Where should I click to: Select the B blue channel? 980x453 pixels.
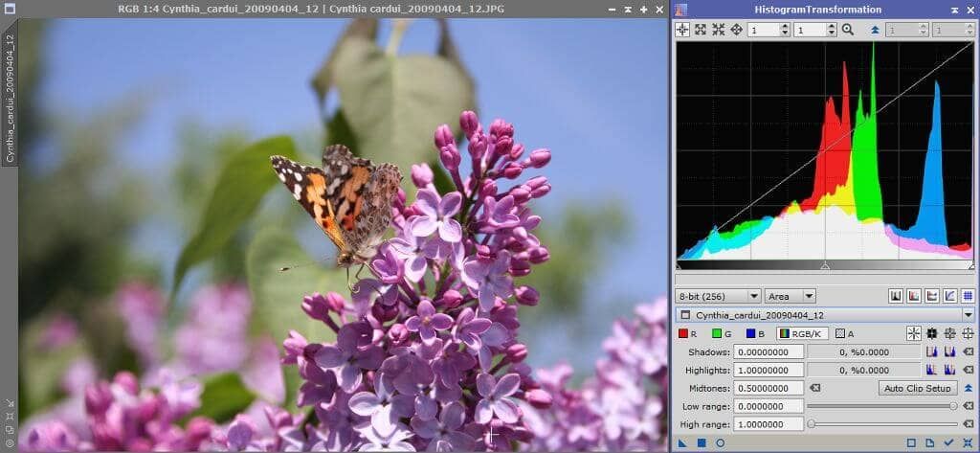(755, 334)
